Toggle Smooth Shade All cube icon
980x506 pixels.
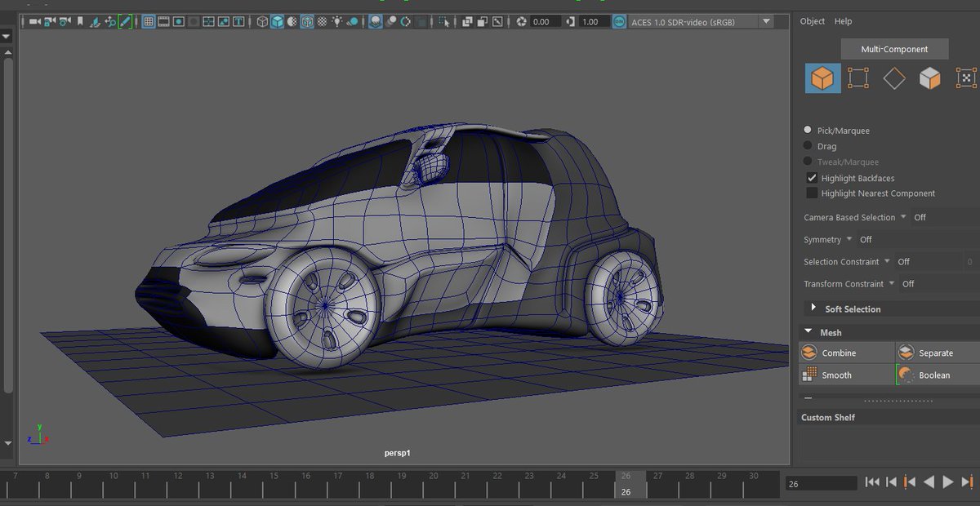pyautogui.click(x=277, y=22)
